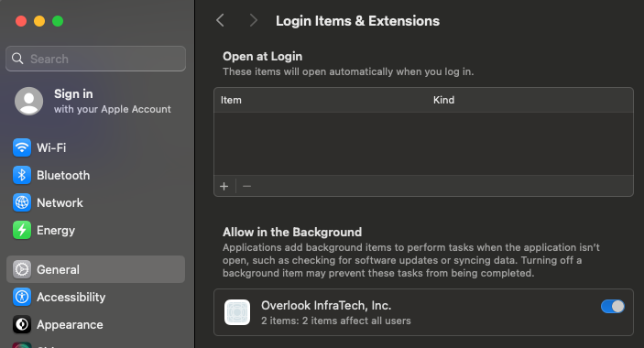This screenshot has height=348, width=644.
Task: Click the Allow in the Background heading
Action: click(x=292, y=233)
